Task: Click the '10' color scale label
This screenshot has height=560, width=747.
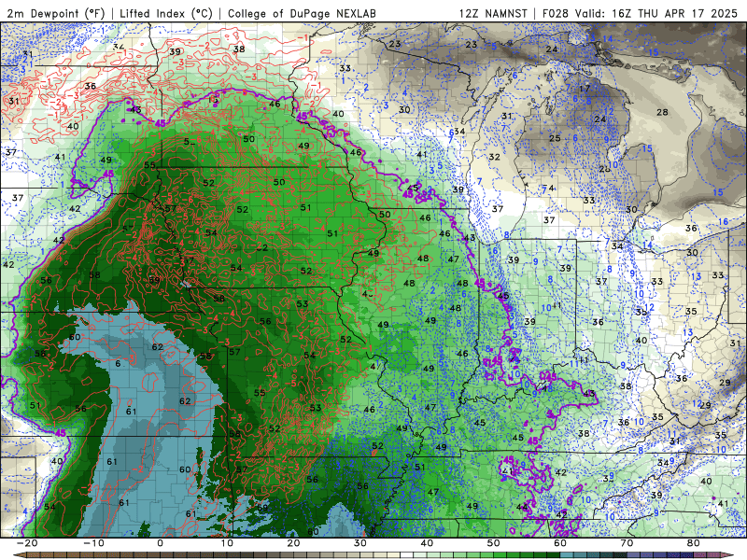Action: [x=227, y=543]
